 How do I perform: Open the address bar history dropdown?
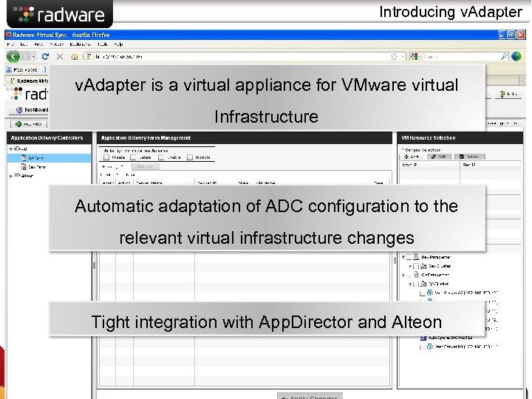pyautogui.click(x=403, y=57)
